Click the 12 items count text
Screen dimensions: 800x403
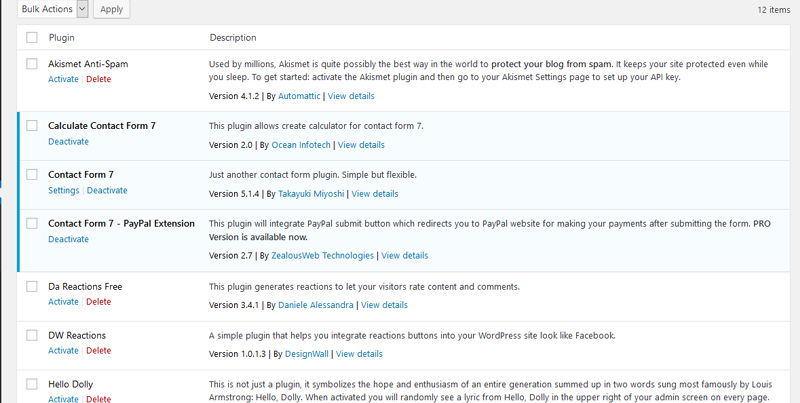coord(774,10)
